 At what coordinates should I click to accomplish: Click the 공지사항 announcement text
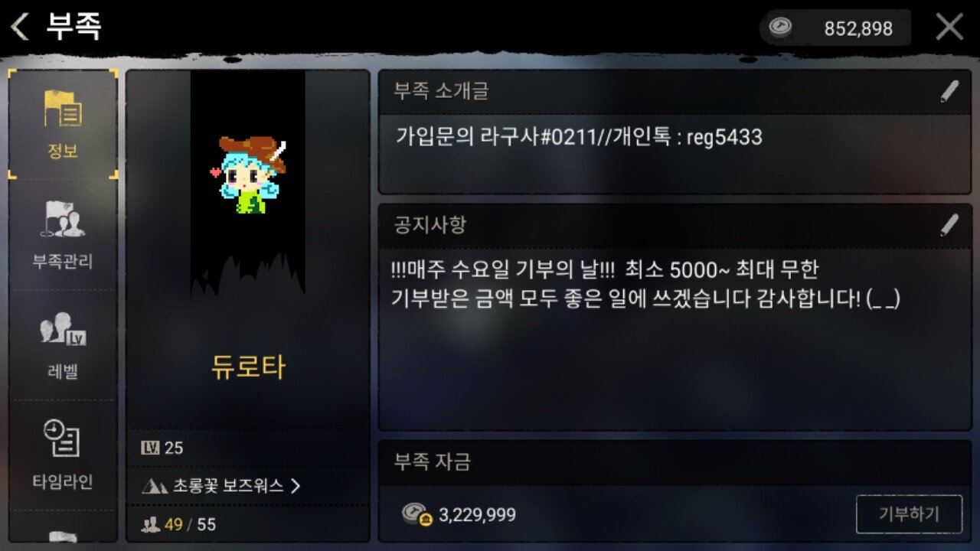coord(645,284)
